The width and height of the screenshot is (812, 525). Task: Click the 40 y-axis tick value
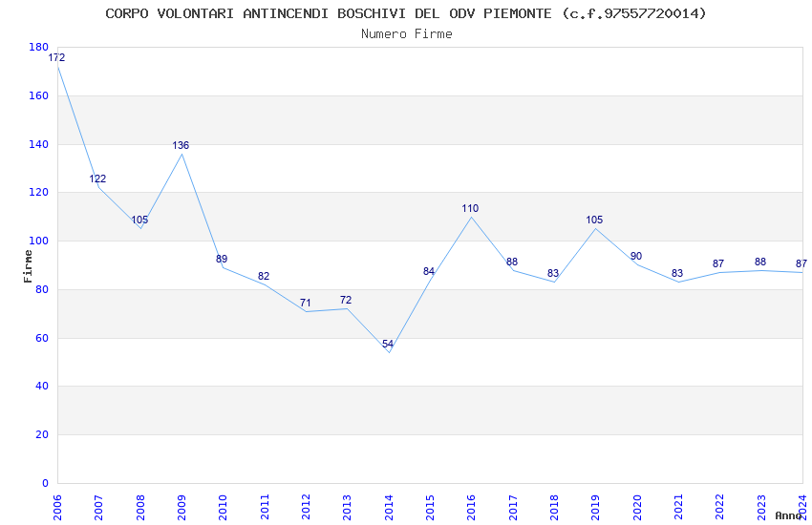42,386
